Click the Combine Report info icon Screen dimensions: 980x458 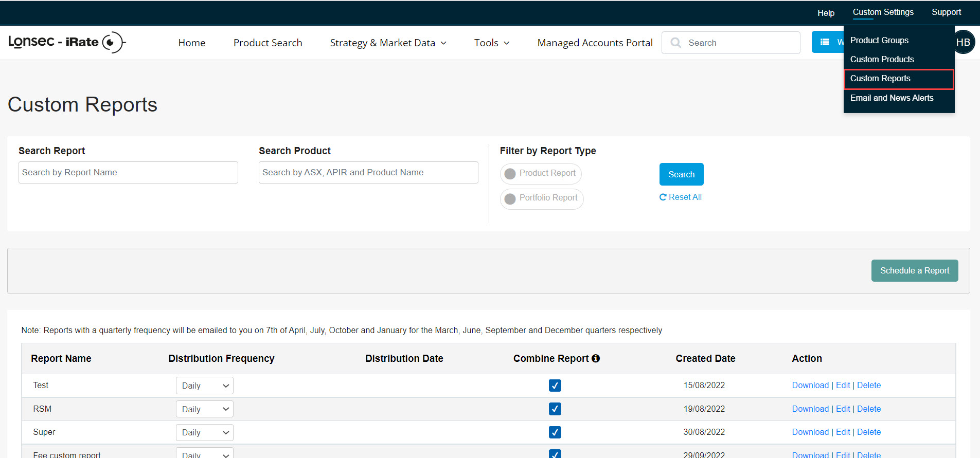596,358
